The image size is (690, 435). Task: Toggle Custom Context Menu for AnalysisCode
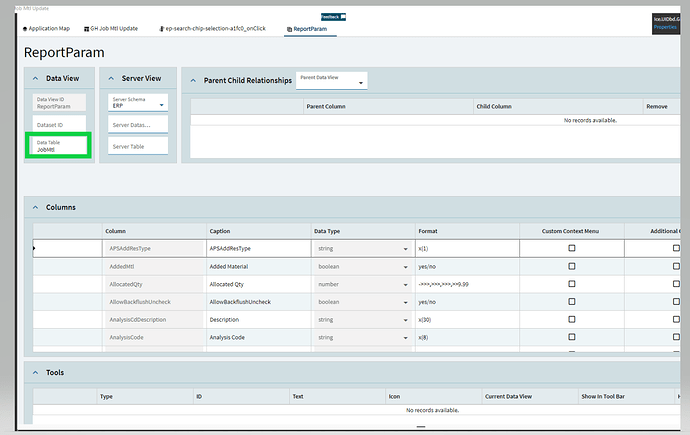coord(572,337)
